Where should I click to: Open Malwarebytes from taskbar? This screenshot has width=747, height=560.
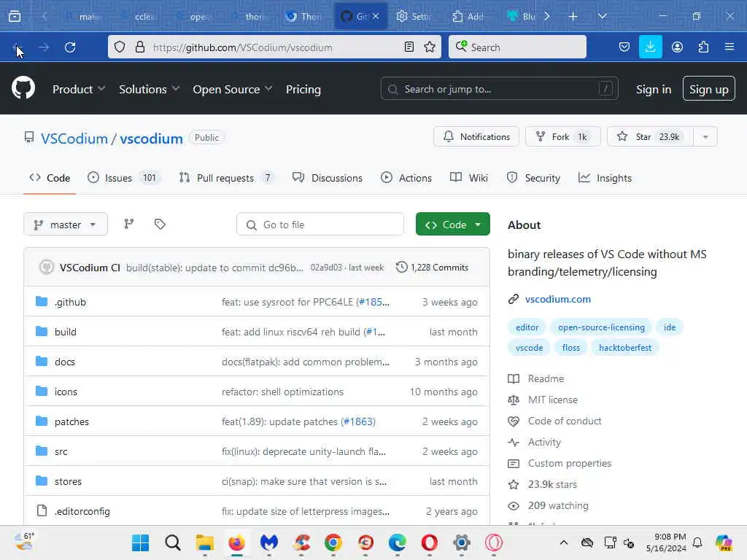269,542
